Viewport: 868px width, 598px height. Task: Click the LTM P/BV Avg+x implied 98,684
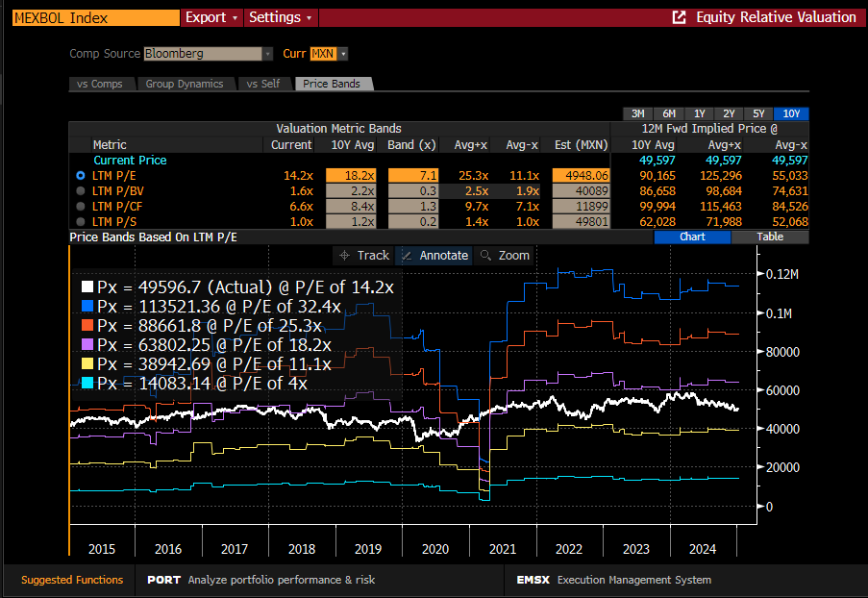coord(723,191)
